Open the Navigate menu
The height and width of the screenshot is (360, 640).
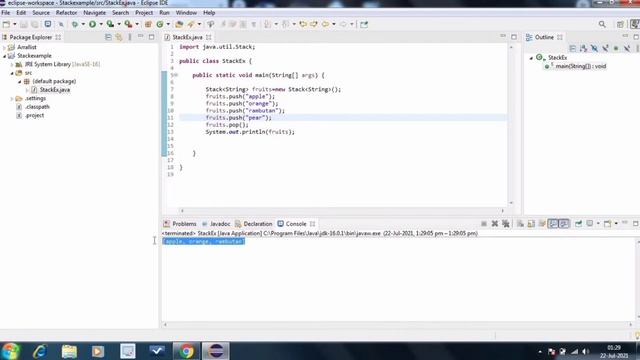(94, 13)
